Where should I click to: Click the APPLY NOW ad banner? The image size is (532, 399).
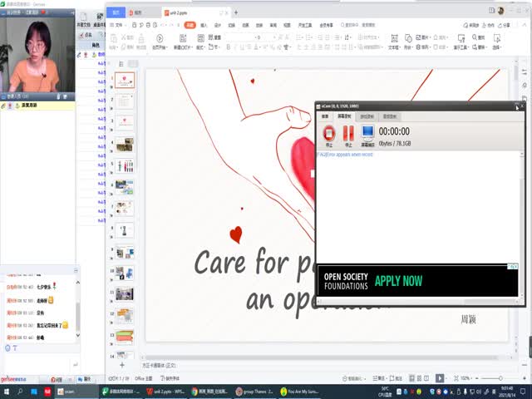point(397,281)
